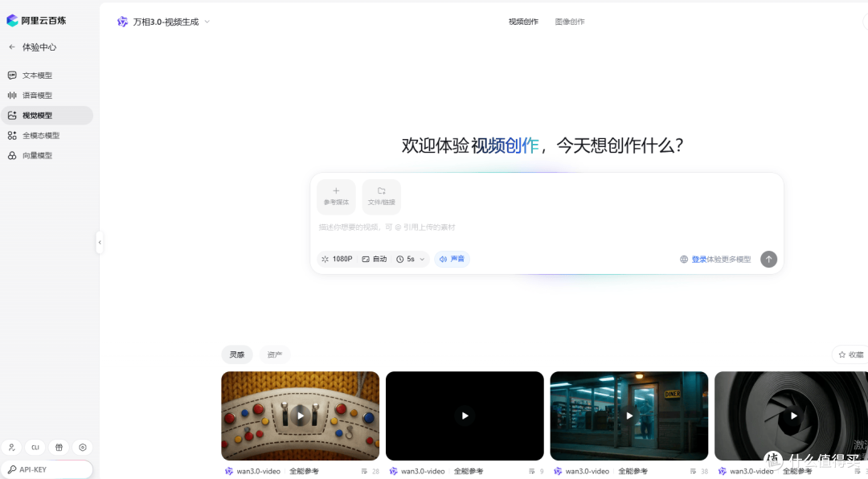Focus the video description prompt field

[x=547, y=227]
